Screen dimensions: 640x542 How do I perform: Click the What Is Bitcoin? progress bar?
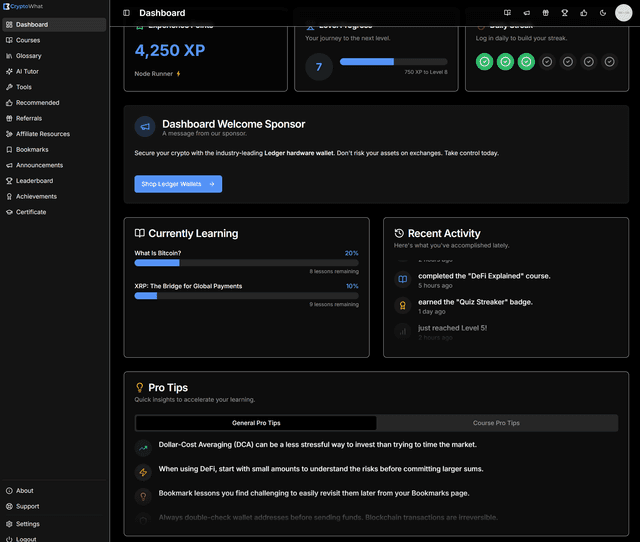247,263
